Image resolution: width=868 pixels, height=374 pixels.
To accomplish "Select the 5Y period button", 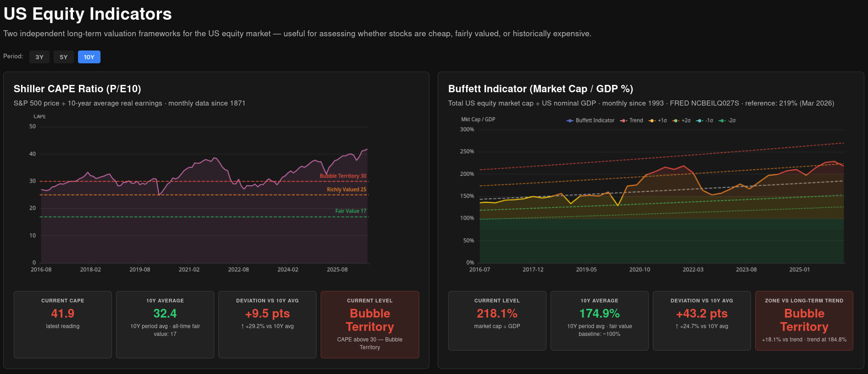I will (64, 57).
